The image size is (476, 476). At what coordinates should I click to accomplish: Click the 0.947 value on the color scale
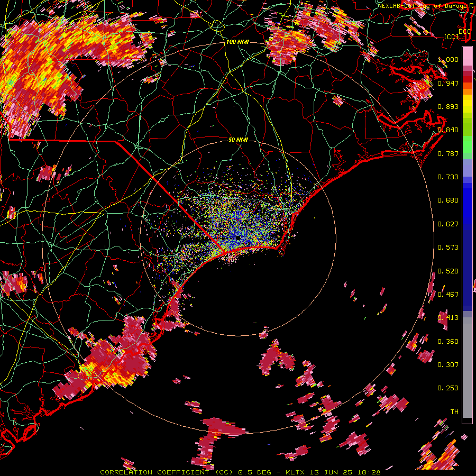point(448,83)
